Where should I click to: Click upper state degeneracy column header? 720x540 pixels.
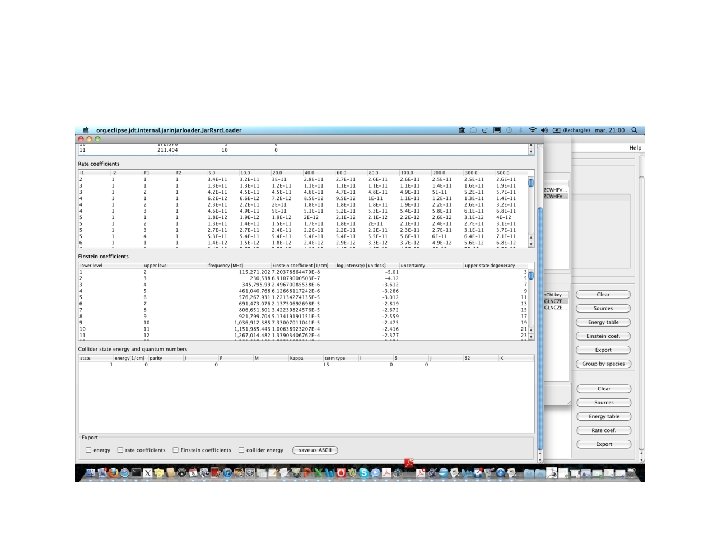pos(495,265)
